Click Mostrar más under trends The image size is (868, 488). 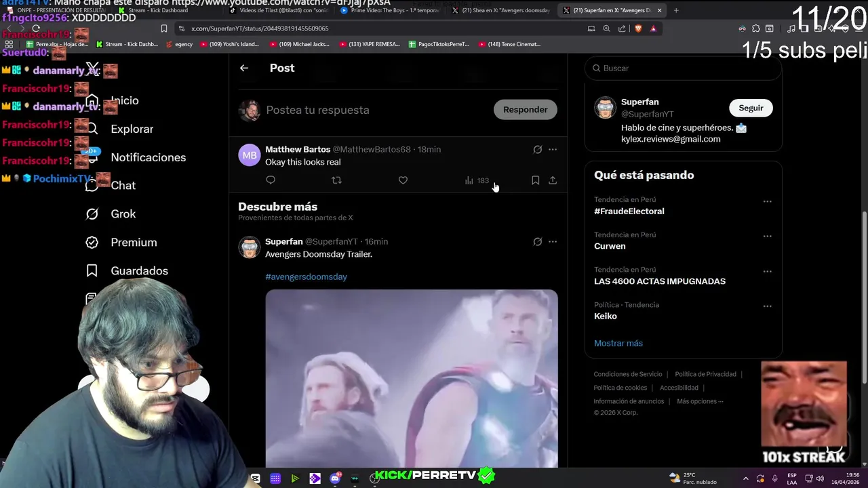click(618, 343)
